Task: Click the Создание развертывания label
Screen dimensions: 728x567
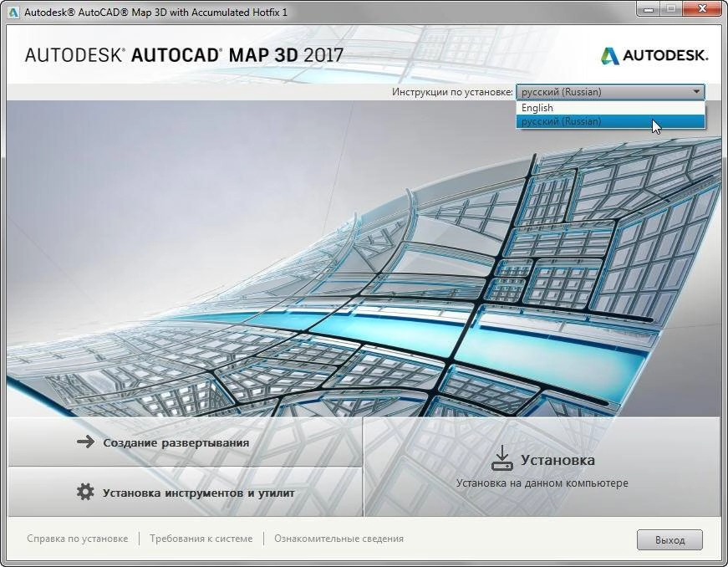Action: coord(176,442)
